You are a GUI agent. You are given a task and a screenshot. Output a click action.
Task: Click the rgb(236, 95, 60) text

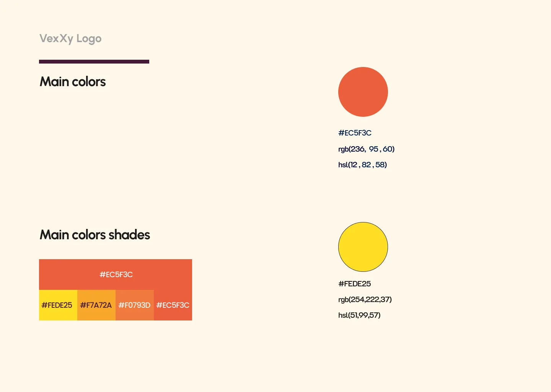(366, 149)
